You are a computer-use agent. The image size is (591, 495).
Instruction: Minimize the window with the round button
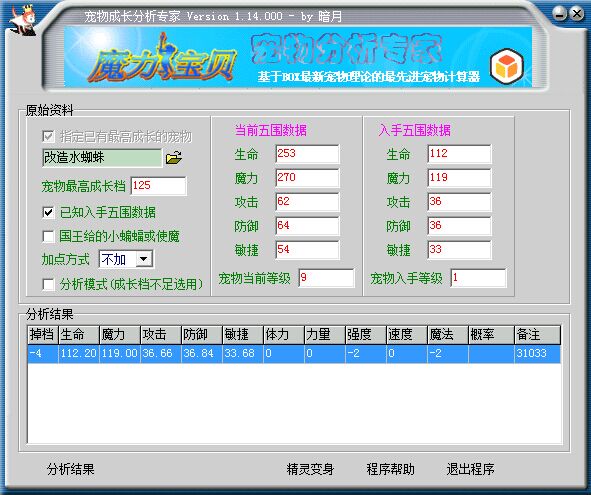tap(560, 14)
